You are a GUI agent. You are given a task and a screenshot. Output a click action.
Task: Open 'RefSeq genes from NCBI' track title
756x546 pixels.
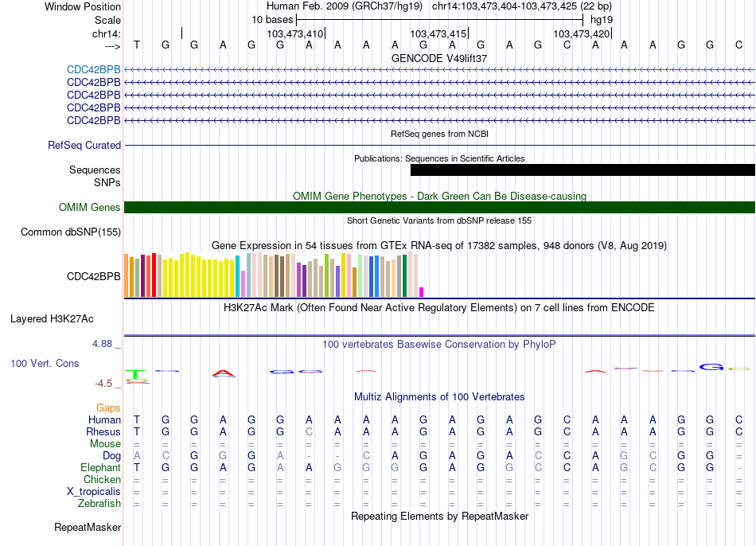point(439,134)
